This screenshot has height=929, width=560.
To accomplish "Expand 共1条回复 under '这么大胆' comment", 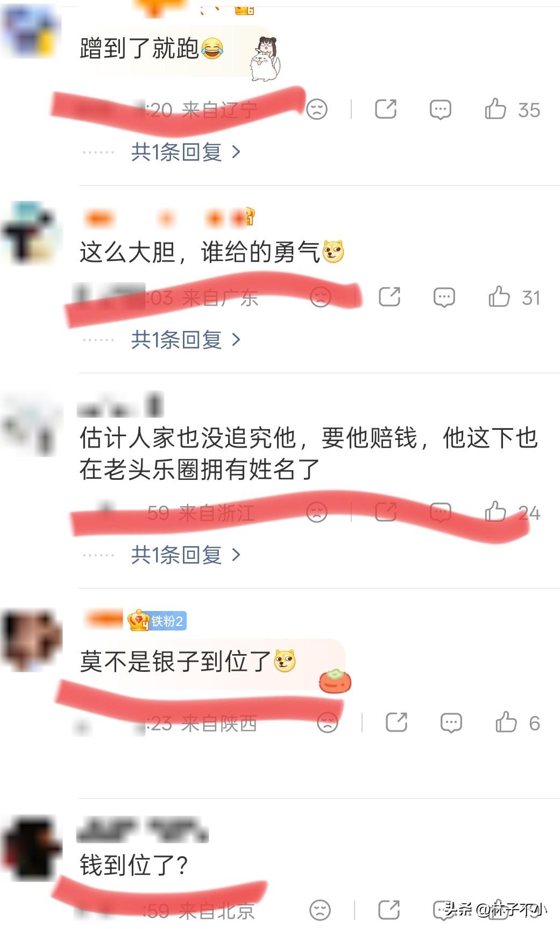I will coord(186,340).
